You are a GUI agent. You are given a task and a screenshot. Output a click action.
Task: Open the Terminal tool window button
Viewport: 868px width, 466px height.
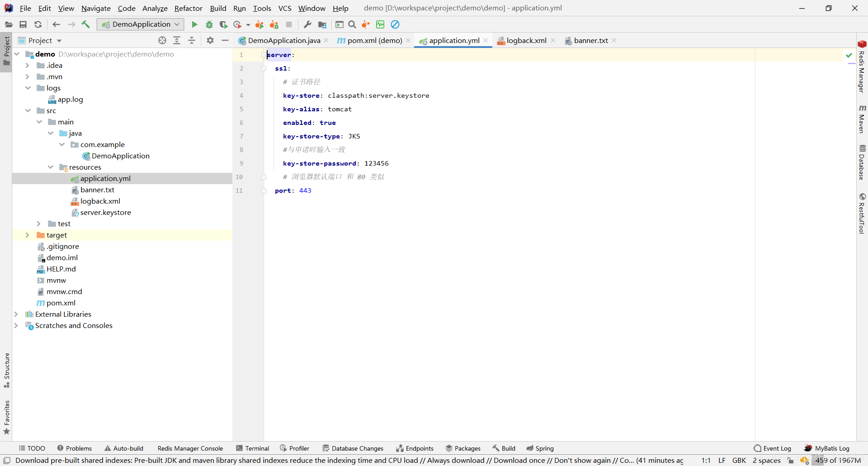(x=253, y=448)
